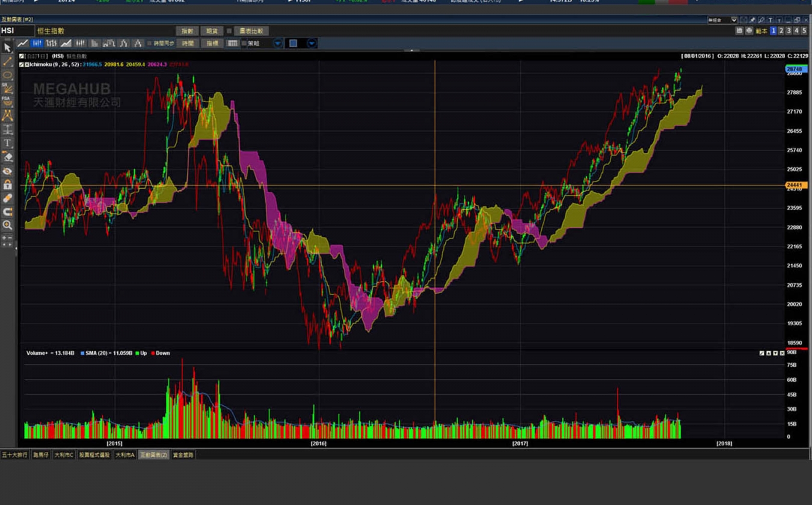Viewport: 812px width, 505px height.
Task: Close the volume panel
Action: point(783,353)
